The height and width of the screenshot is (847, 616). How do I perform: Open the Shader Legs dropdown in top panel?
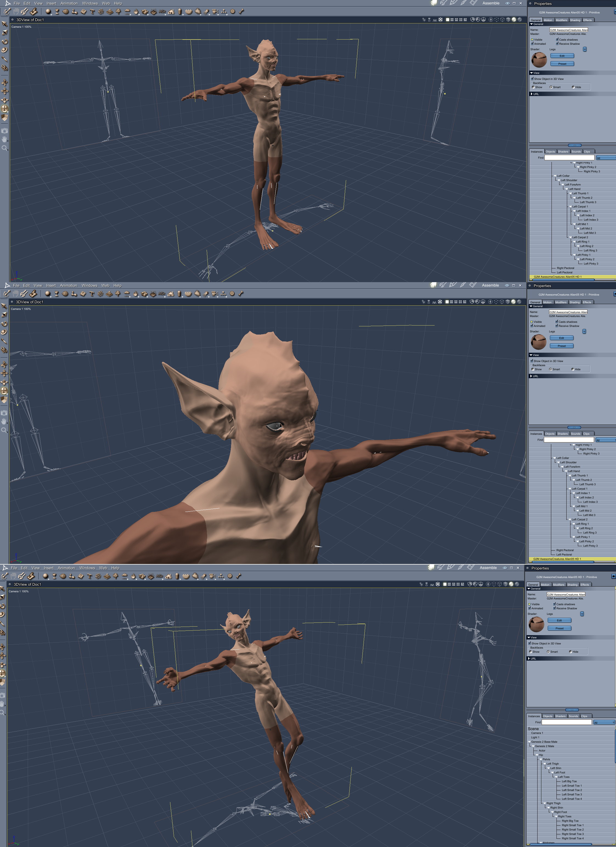click(585, 49)
